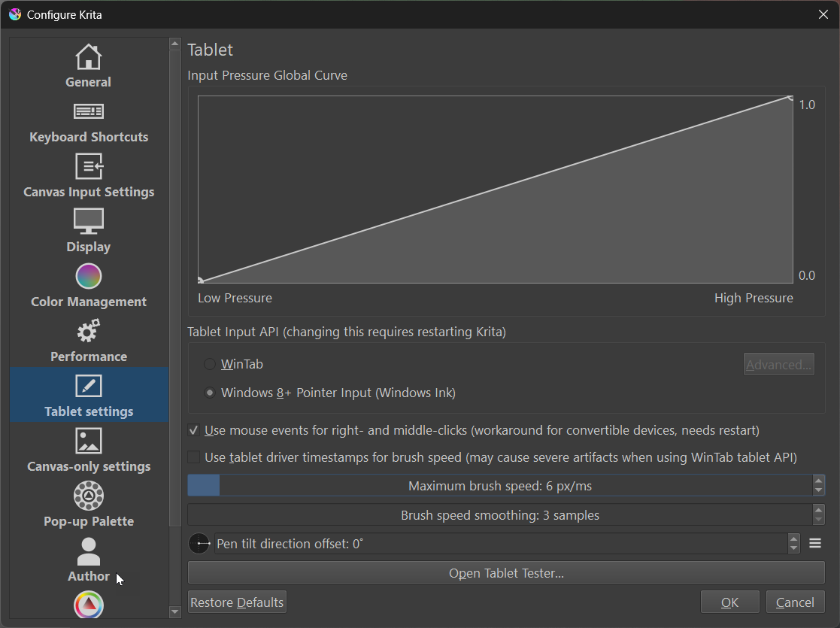
Task: Open the Author person icon
Action: 89,551
